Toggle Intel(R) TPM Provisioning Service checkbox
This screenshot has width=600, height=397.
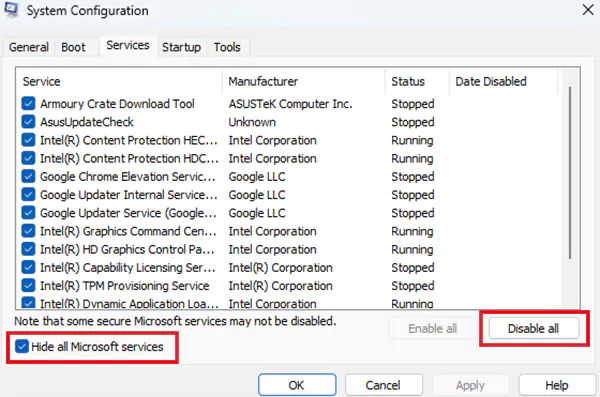[x=28, y=286]
